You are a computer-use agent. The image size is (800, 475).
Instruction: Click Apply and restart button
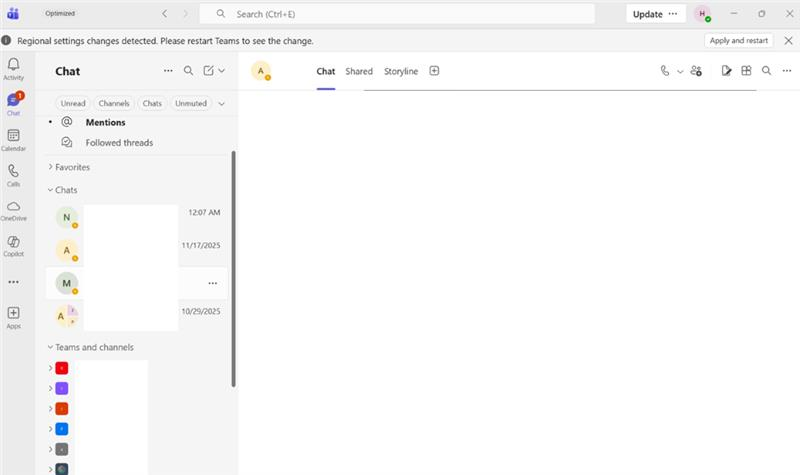click(739, 40)
